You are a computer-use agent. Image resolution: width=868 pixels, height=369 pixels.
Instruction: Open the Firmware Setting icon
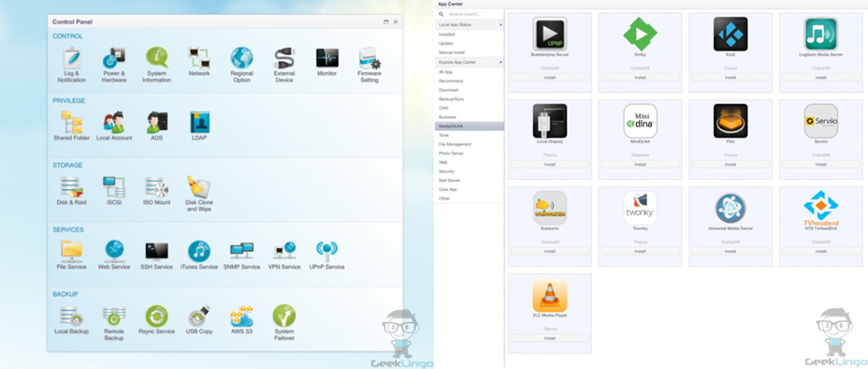[369, 58]
